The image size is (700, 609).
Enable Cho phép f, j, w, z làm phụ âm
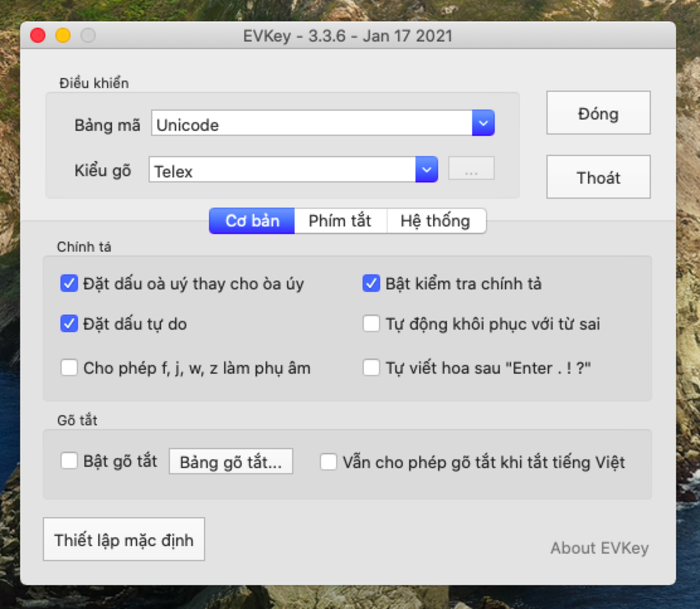coord(69,368)
